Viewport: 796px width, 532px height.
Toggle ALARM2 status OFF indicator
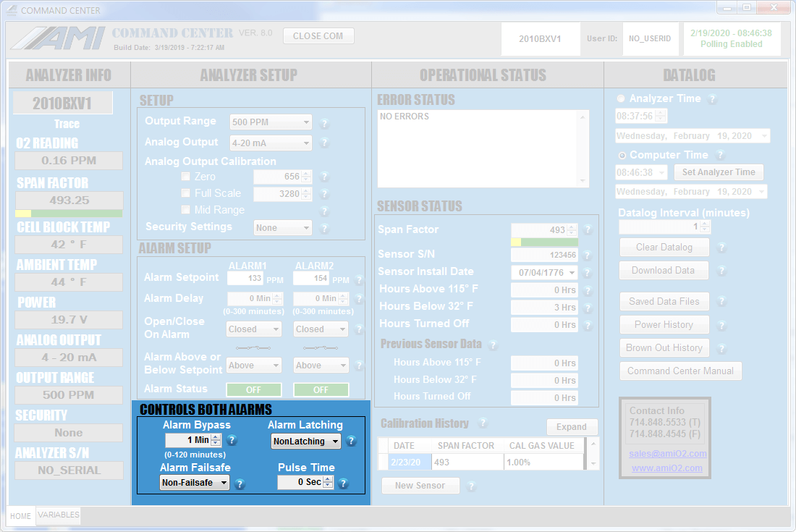point(321,389)
